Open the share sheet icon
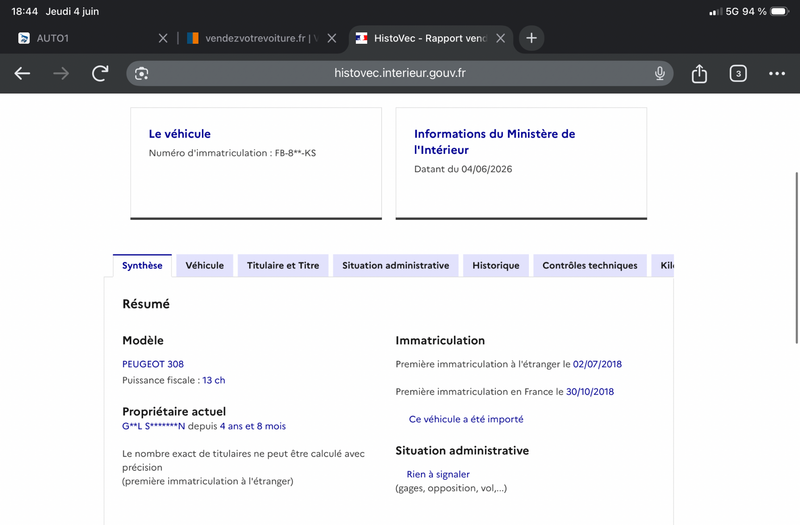 tap(699, 73)
